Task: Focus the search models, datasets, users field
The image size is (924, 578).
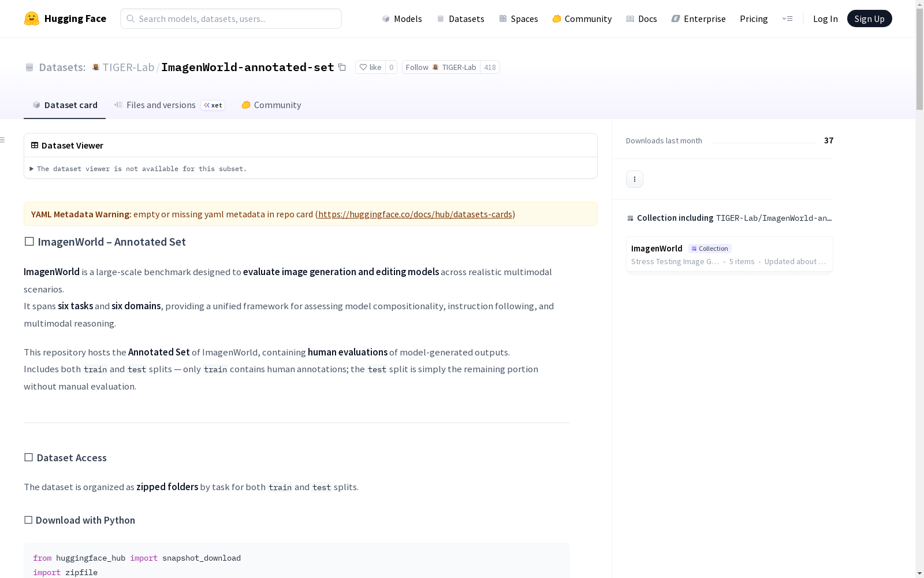Action: coord(231,18)
